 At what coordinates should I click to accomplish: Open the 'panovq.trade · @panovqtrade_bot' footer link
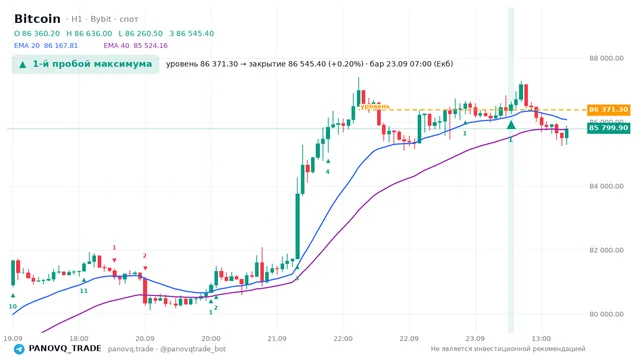click(x=167, y=349)
